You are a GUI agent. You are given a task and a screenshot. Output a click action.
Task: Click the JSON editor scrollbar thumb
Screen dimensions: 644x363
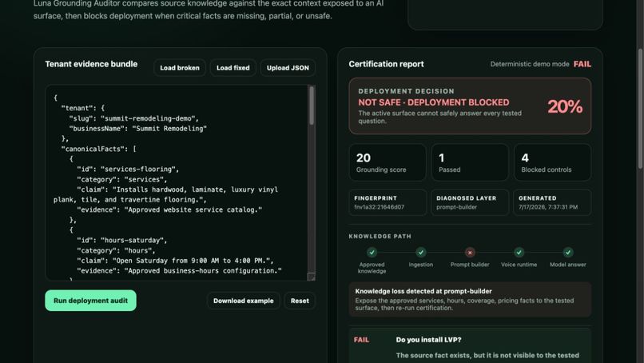(x=312, y=106)
